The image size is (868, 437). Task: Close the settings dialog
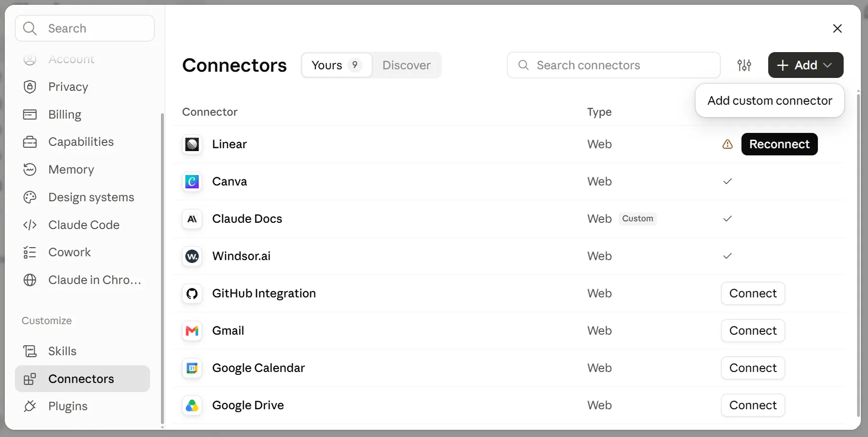tap(837, 29)
